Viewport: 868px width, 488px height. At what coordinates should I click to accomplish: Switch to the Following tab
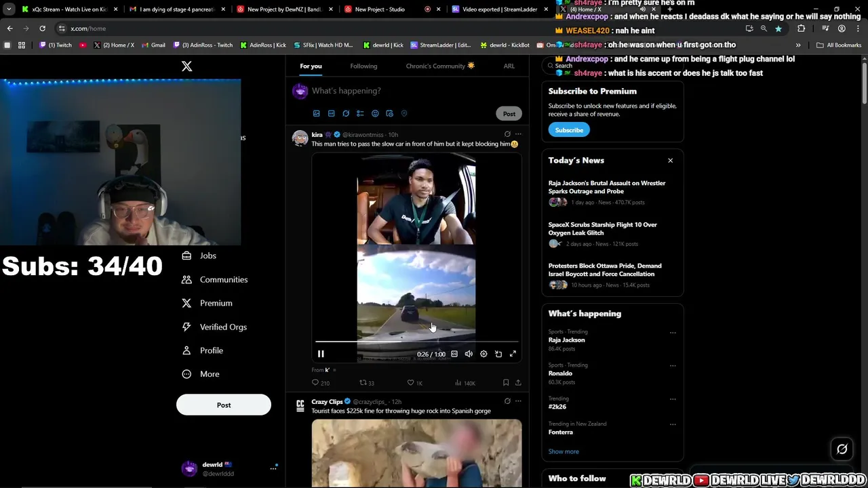[363, 66]
